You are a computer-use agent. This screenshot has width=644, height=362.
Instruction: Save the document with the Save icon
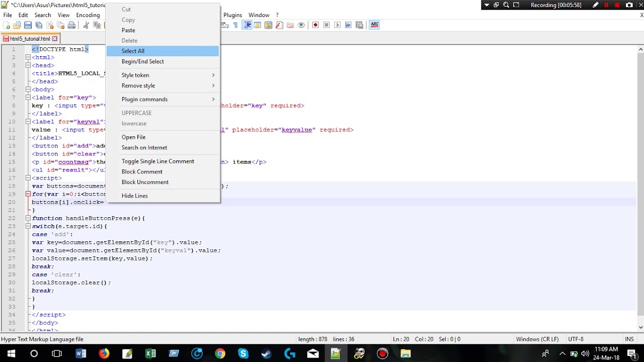click(28, 25)
